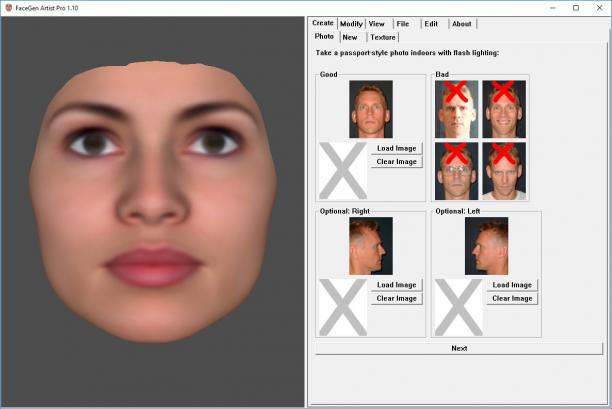This screenshot has width=612, height=409.
Task: Click the "Optional: Right" label
Action: pos(345,211)
